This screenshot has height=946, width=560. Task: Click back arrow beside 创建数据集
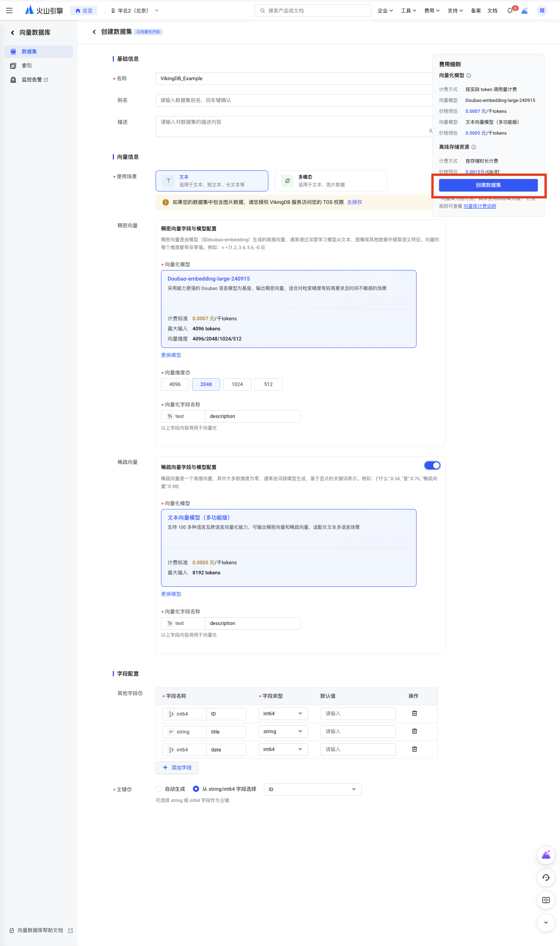[x=94, y=32]
